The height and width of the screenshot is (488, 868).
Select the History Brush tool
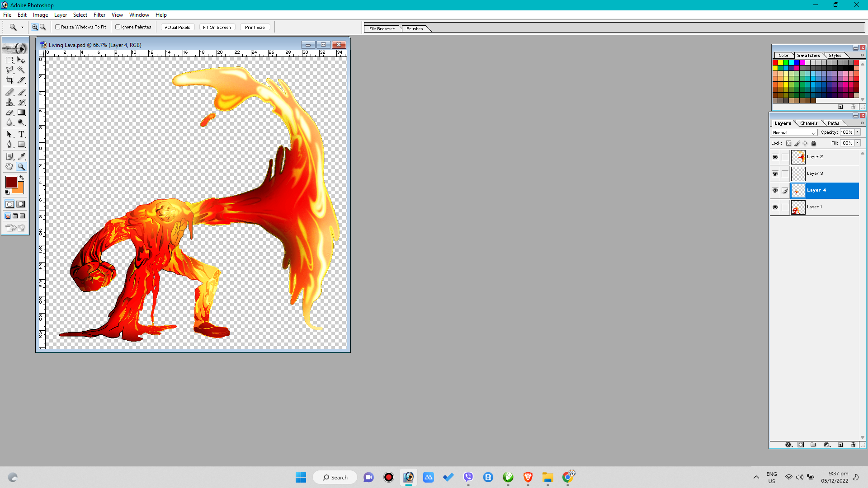(21, 103)
